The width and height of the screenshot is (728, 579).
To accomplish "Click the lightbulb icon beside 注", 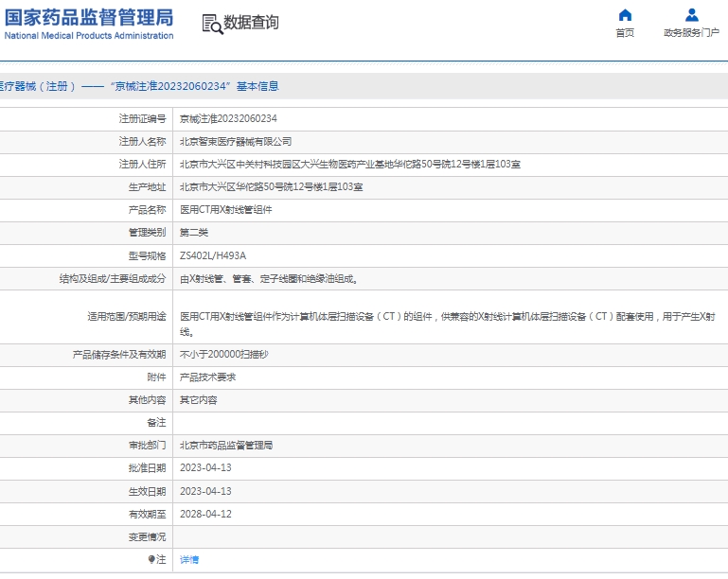I will [x=151, y=559].
